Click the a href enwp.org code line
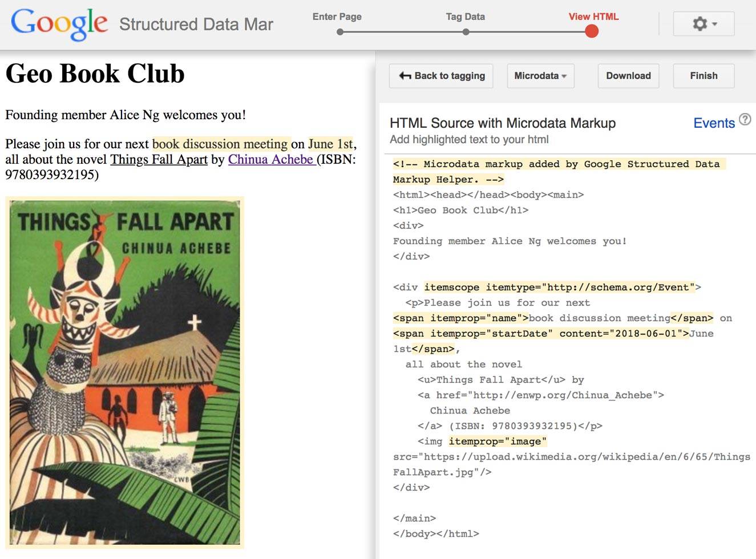 (x=541, y=395)
